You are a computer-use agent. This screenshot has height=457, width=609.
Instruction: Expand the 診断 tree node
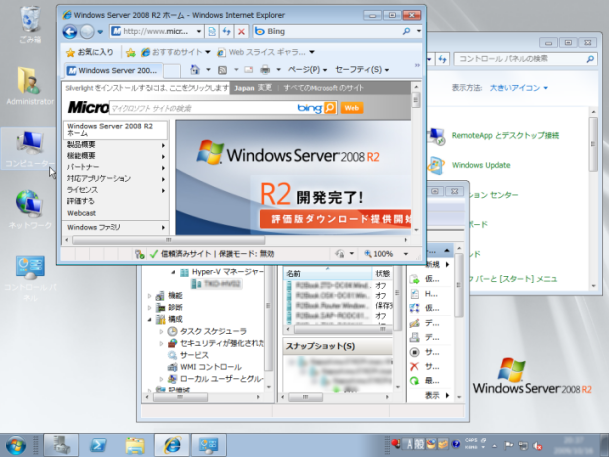[x=150, y=308]
